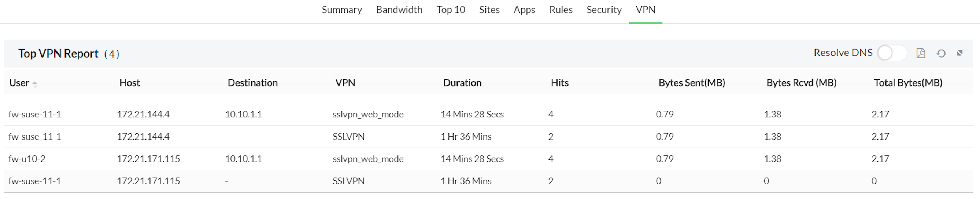The image size is (980, 199).
Task: Click the Bytes Sent(MB) column header
Action: [x=692, y=83]
